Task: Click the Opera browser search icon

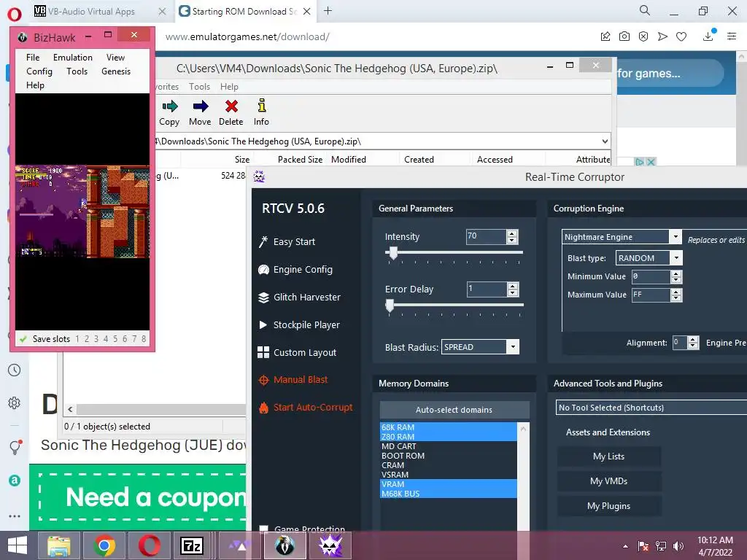Action: (x=645, y=10)
